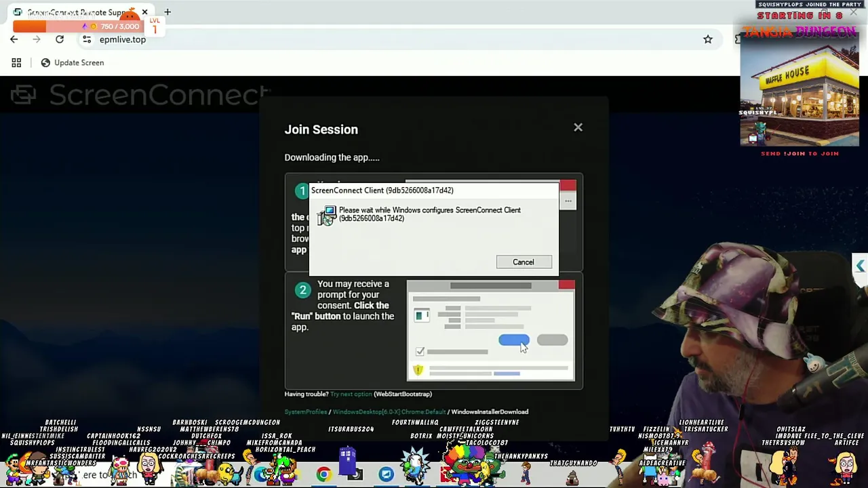This screenshot has height=488, width=868.
Task: Bookmark this page with the star icon
Action: pyautogui.click(x=708, y=39)
